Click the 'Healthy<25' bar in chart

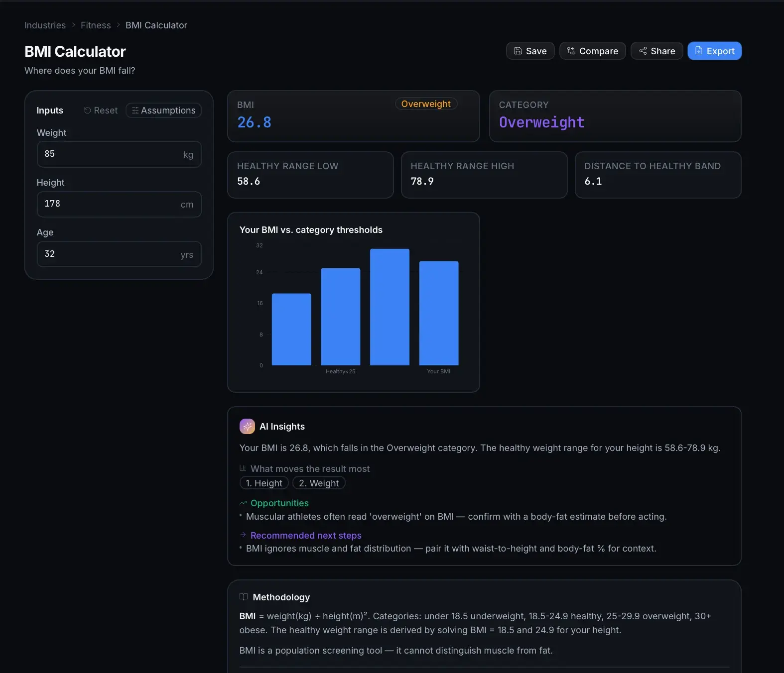point(341,317)
